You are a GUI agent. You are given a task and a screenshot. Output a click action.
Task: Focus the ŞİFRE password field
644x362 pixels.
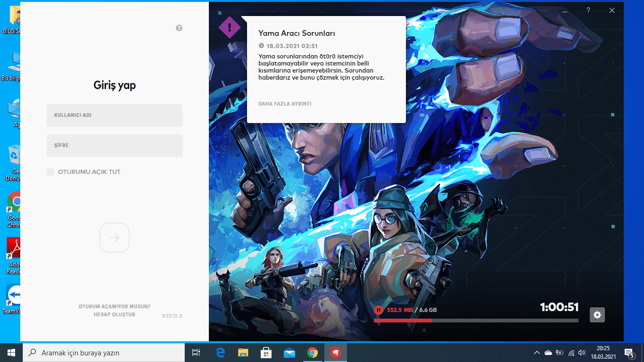click(115, 145)
